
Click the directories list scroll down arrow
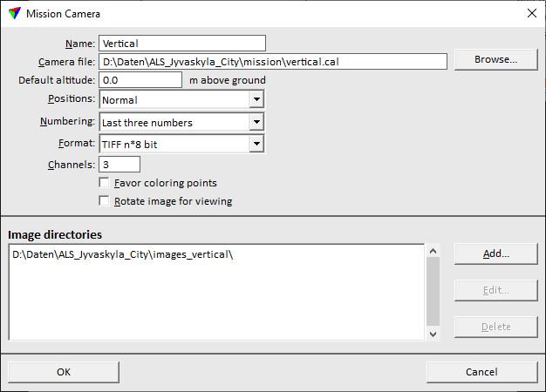click(433, 333)
